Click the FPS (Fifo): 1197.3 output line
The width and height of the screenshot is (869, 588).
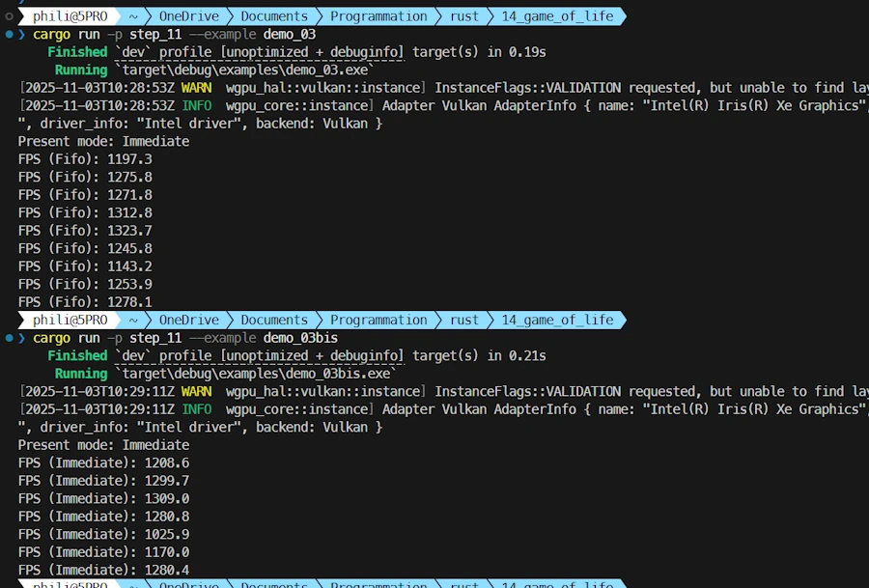coord(85,159)
